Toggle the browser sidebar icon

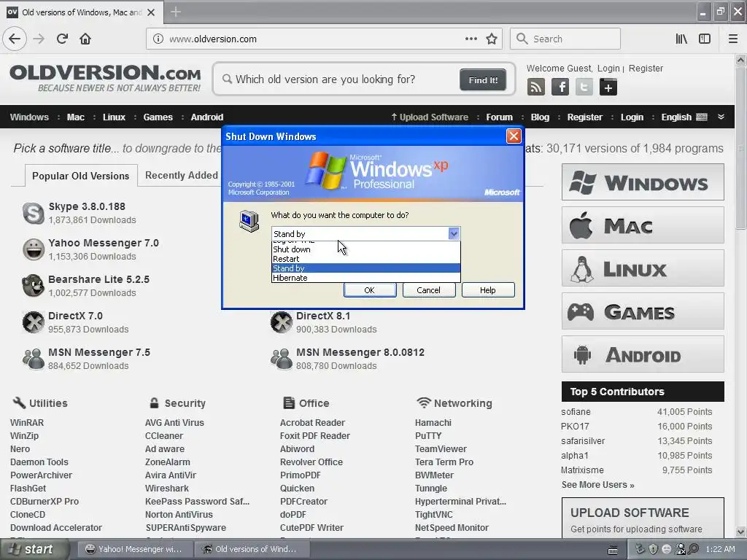pyautogui.click(x=705, y=39)
